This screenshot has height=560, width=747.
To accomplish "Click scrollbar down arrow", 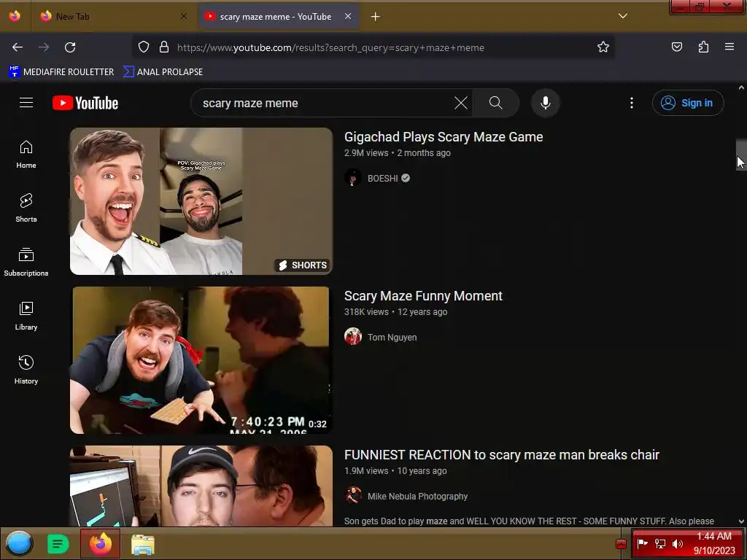I will tap(741, 521).
